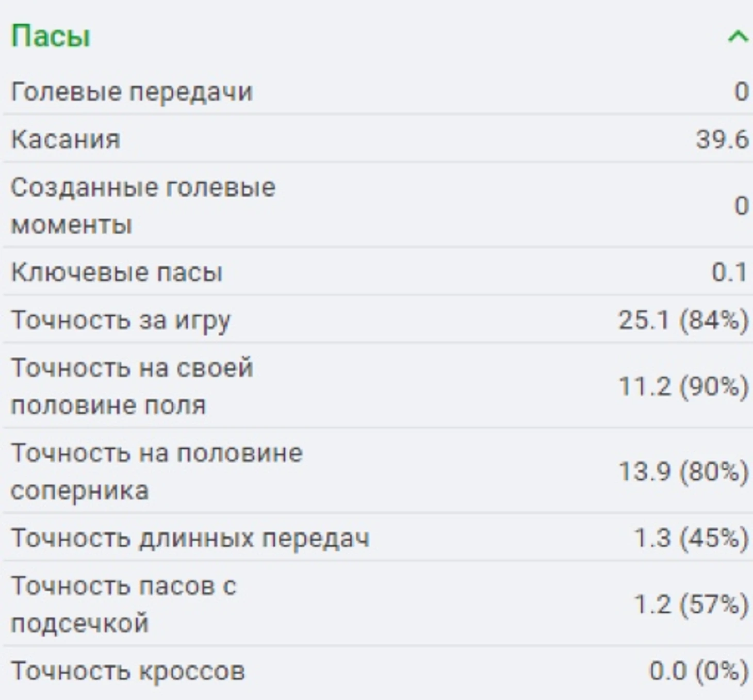Image resolution: width=753 pixels, height=700 pixels.
Task: Click the Созданные голевые моменты value
Action: (x=741, y=206)
